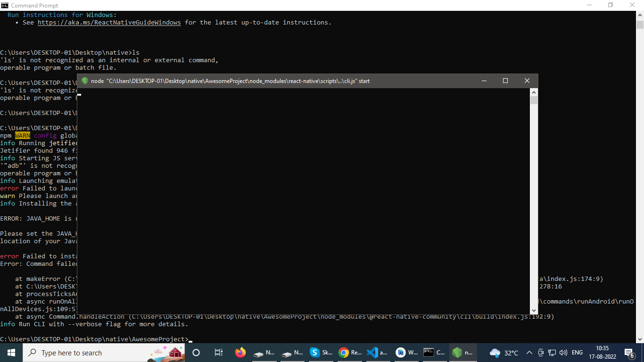
Task: Open the weather widget showing 32°C
Action: pyautogui.click(x=504, y=353)
